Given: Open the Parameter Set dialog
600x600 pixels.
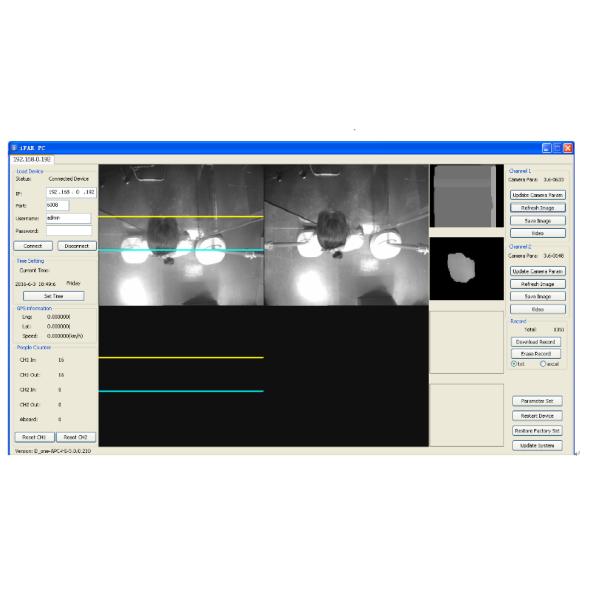Looking at the screenshot, I should point(538,400).
